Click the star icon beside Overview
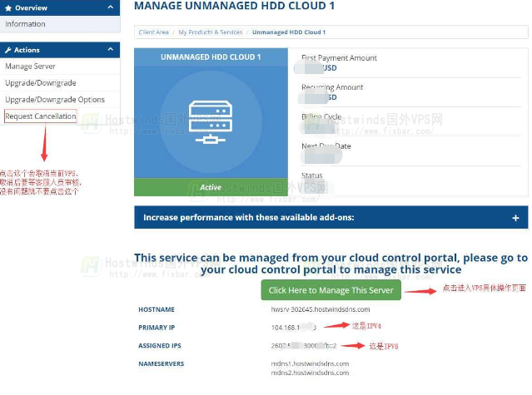This screenshot has width=532, height=395. click(x=8, y=7)
